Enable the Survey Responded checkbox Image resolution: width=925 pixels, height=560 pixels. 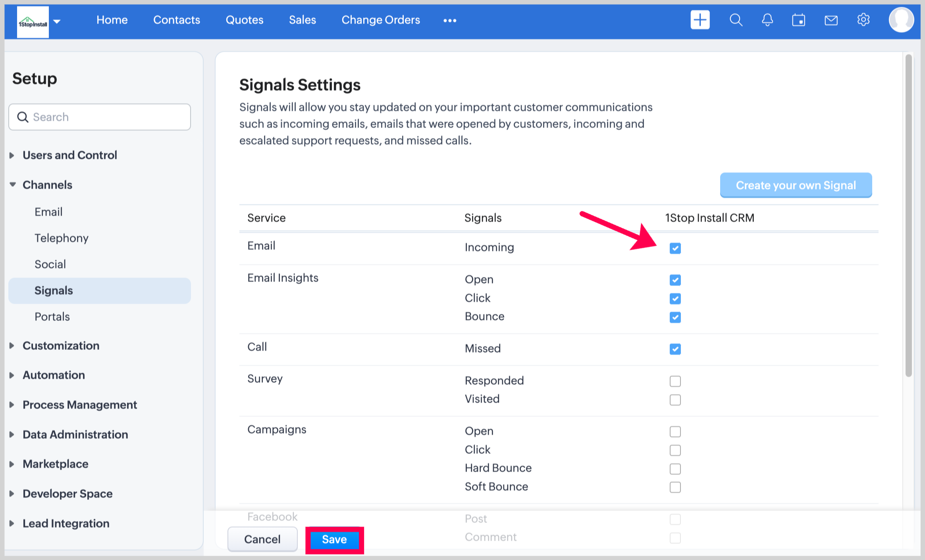tap(675, 381)
